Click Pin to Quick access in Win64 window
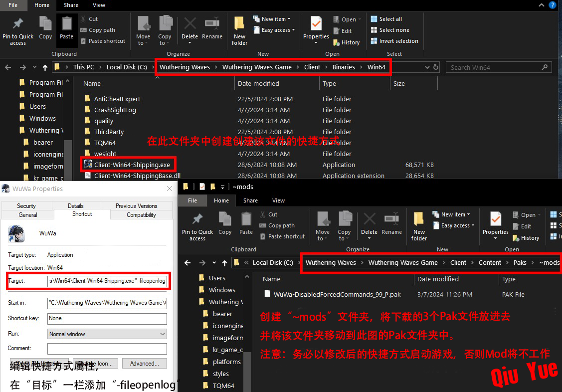562x392 pixels. click(x=17, y=31)
